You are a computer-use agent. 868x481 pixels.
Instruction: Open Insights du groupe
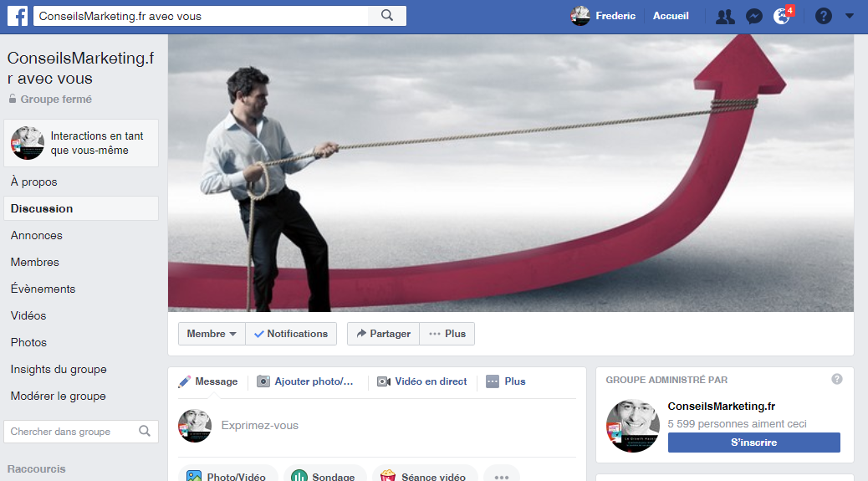(59, 369)
